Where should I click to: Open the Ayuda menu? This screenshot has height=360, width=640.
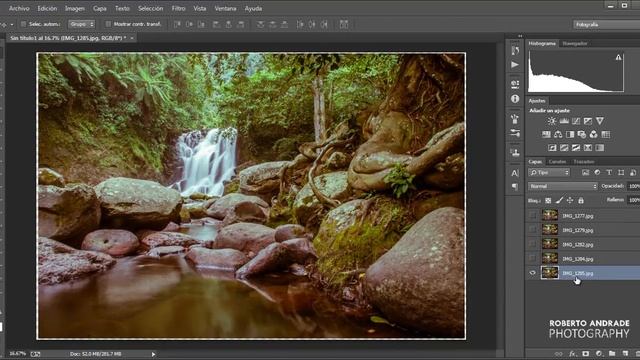point(253,8)
